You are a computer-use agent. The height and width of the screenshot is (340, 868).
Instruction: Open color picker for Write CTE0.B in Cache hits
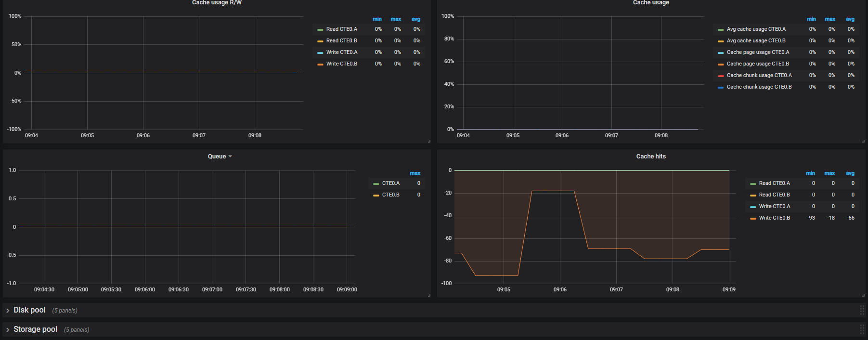click(753, 219)
